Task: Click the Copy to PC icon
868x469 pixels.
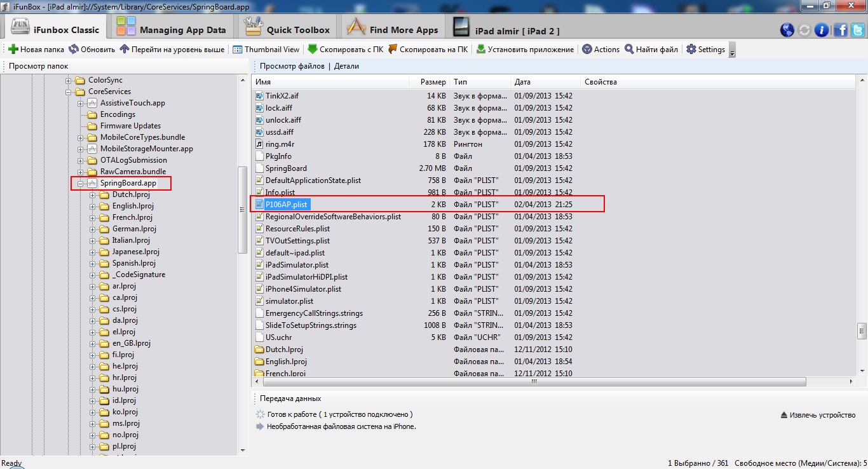Action: [x=393, y=49]
